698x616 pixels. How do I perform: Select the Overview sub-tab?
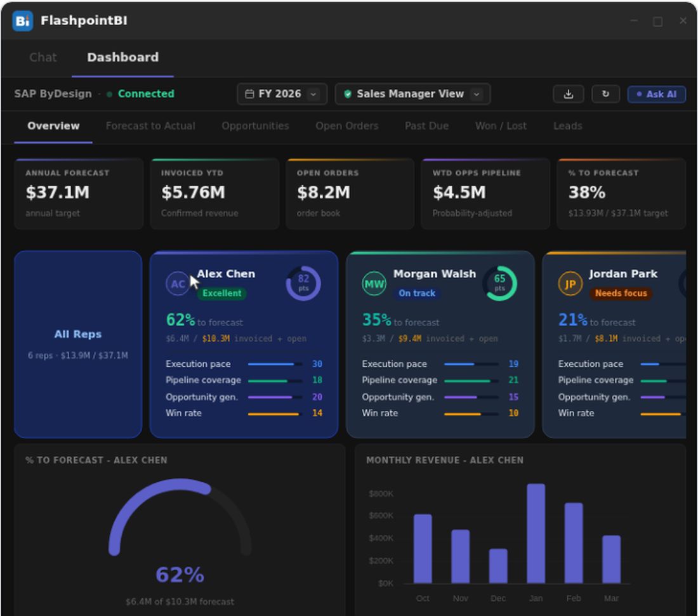tap(53, 126)
